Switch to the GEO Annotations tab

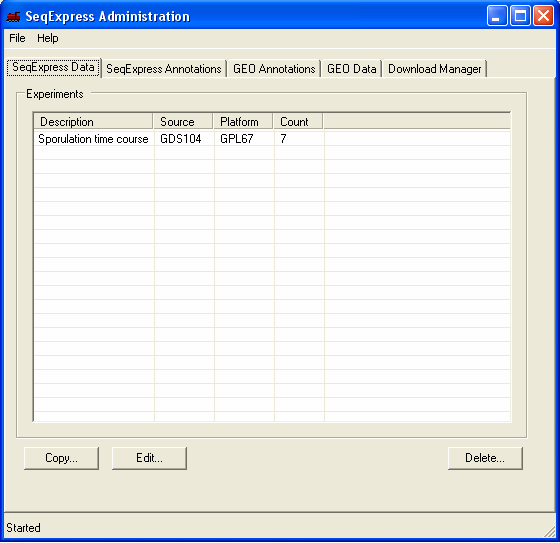click(274, 69)
